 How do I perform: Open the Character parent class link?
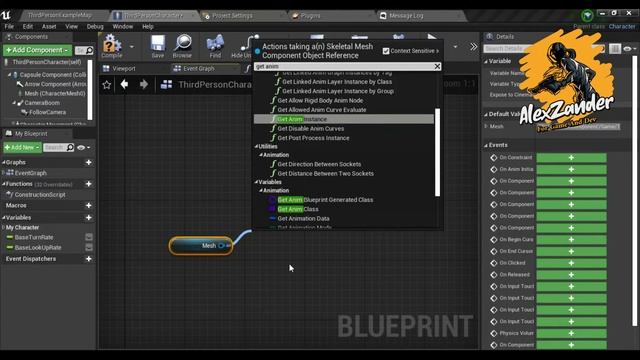pyautogui.click(x=622, y=27)
